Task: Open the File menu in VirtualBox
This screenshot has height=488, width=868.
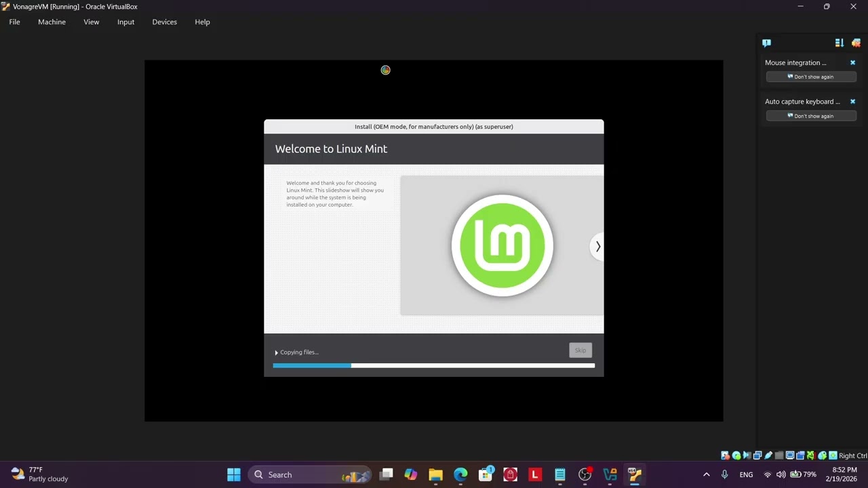Action: tap(14, 22)
